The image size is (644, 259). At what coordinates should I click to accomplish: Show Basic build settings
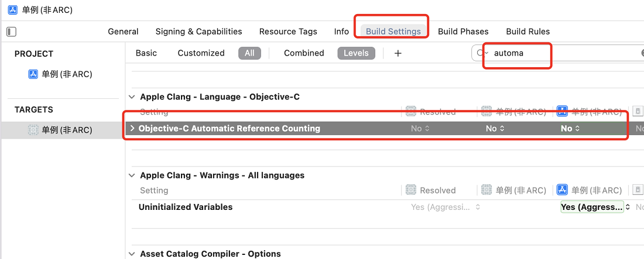click(x=146, y=53)
